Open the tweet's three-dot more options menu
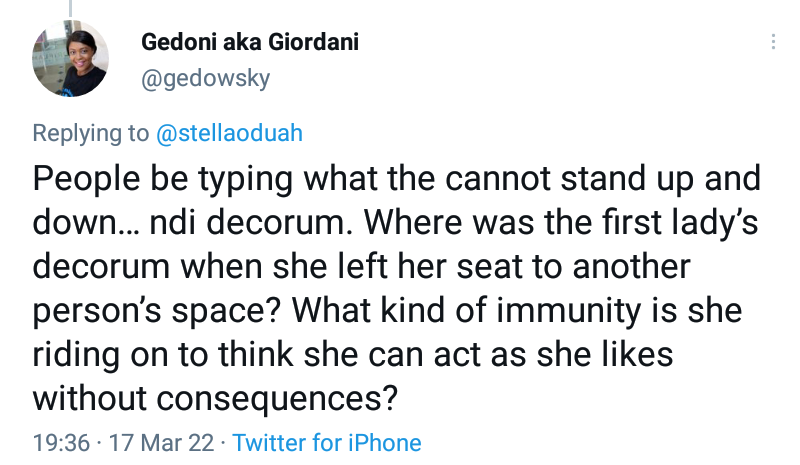800x465 pixels. 773,43
